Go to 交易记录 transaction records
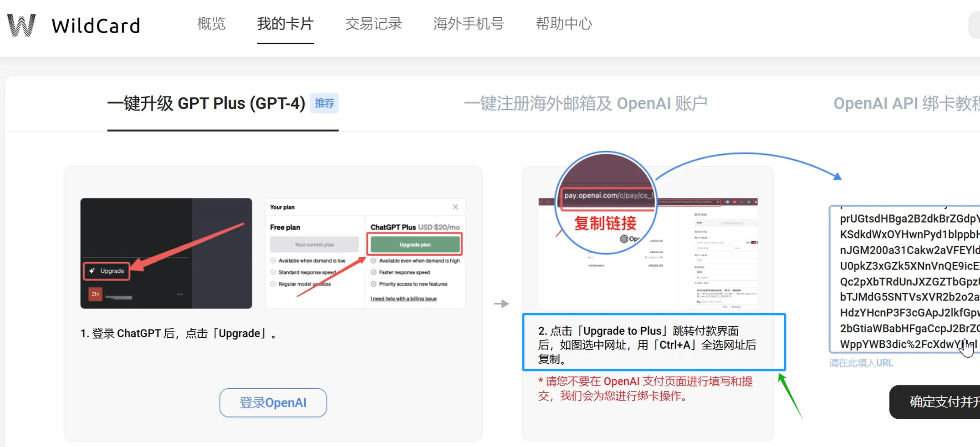This screenshot has height=447, width=980. tap(373, 24)
